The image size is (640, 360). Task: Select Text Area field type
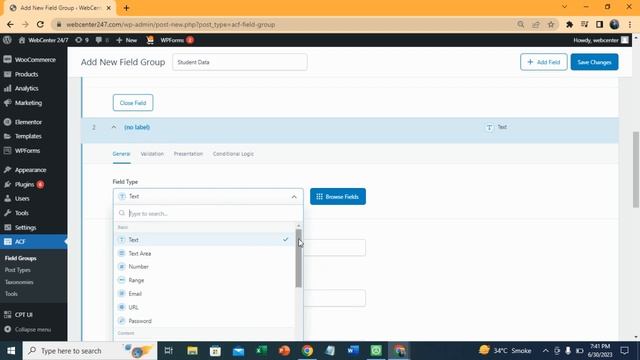[204, 253]
